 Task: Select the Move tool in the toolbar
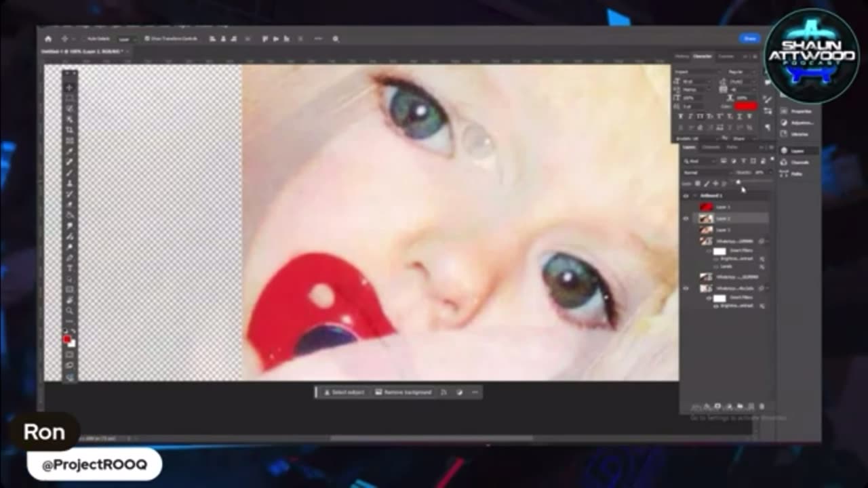(70, 87)
